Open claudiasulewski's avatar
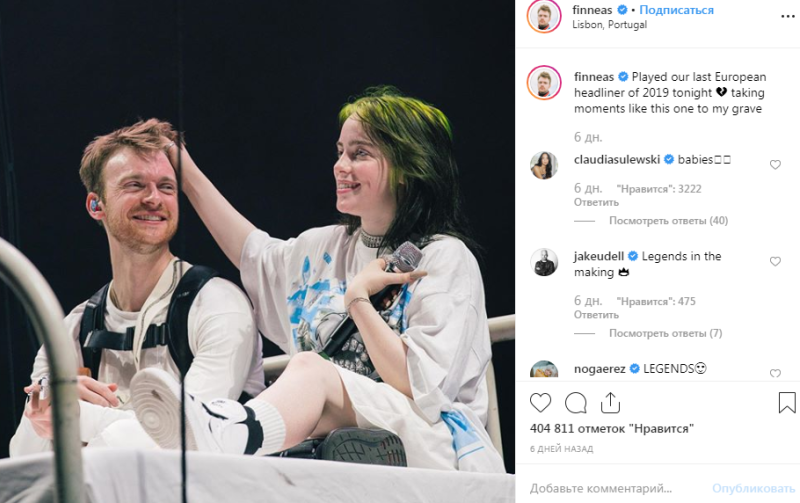The image size is (800, 503). tap(544, 165)
